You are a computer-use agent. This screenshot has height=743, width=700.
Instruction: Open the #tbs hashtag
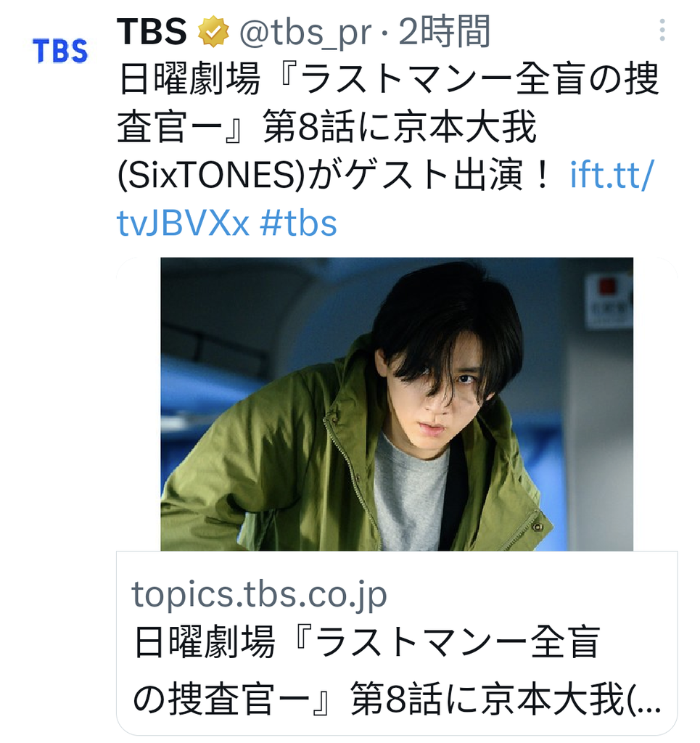click(298, 223)
